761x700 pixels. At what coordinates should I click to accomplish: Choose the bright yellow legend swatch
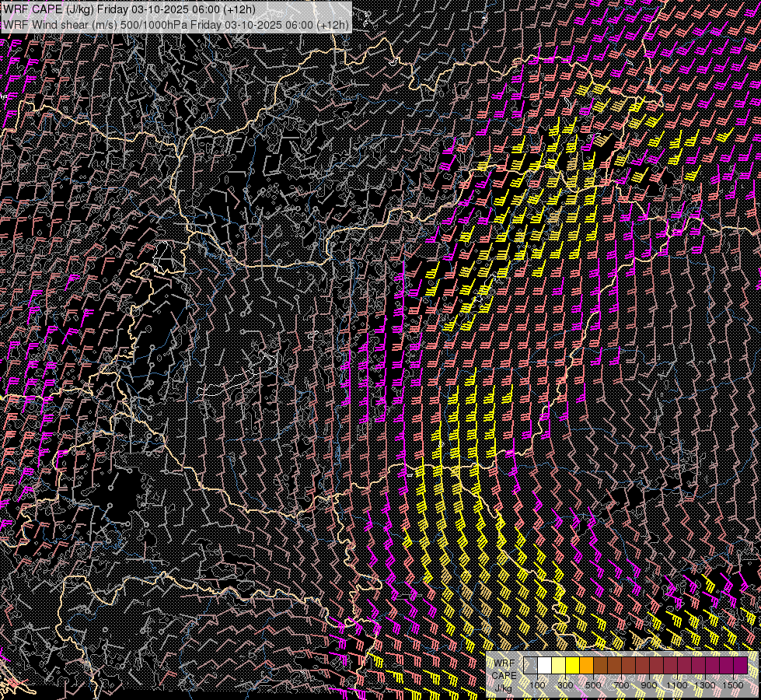573,666
